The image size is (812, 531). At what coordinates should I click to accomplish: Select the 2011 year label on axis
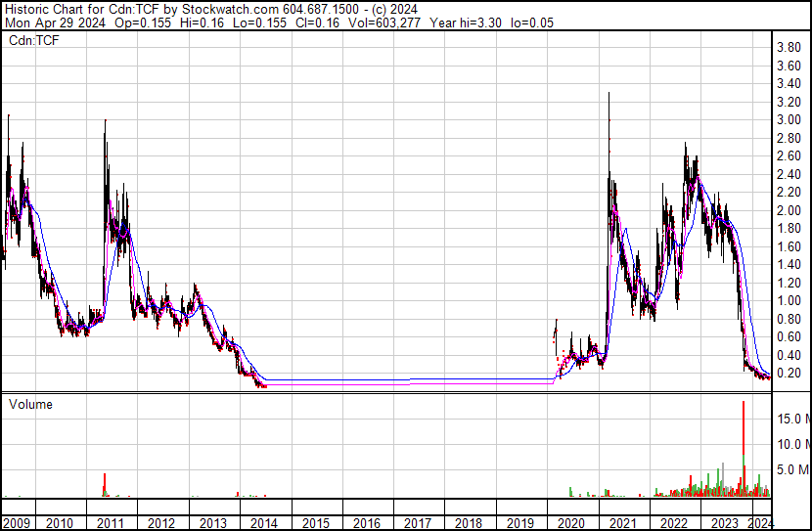110,523
